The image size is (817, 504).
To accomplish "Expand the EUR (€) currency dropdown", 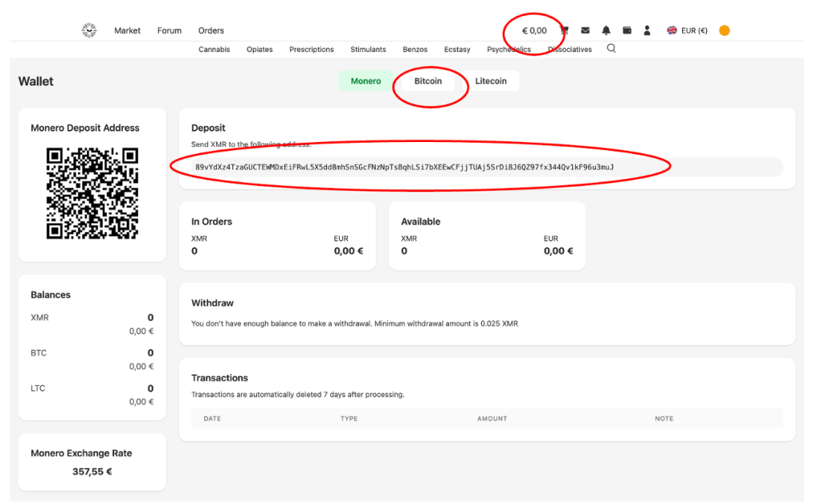I will [687, 30].
